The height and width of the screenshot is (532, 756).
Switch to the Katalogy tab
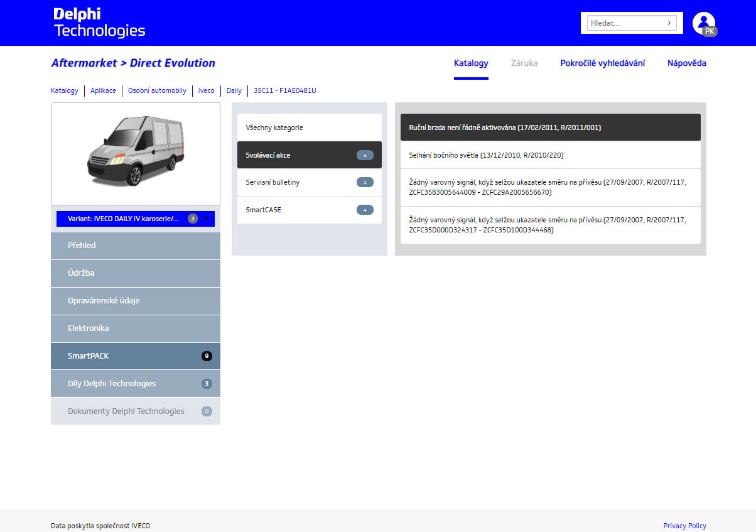[x=471, y=63]
